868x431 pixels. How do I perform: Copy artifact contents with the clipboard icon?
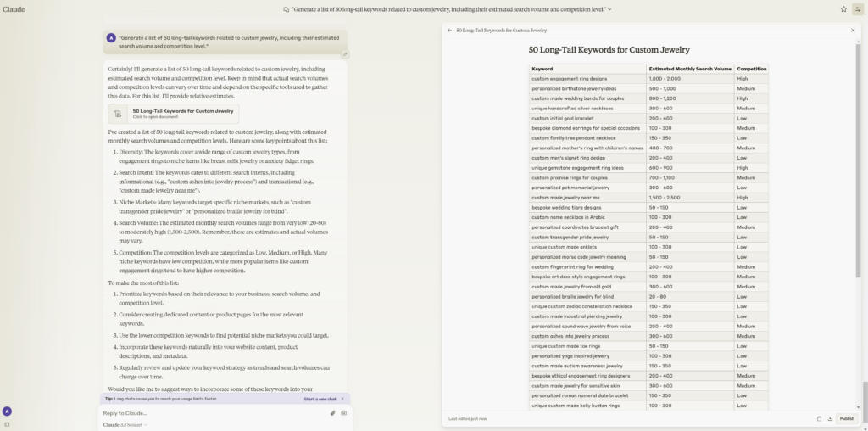tap(820, 419)
